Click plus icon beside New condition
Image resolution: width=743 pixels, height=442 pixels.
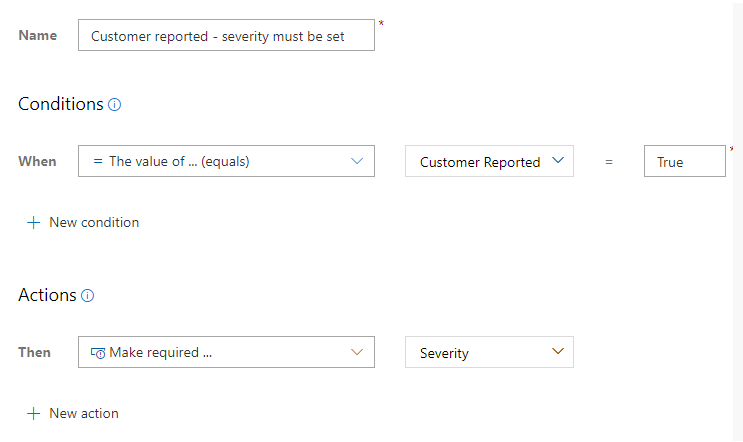33,223
